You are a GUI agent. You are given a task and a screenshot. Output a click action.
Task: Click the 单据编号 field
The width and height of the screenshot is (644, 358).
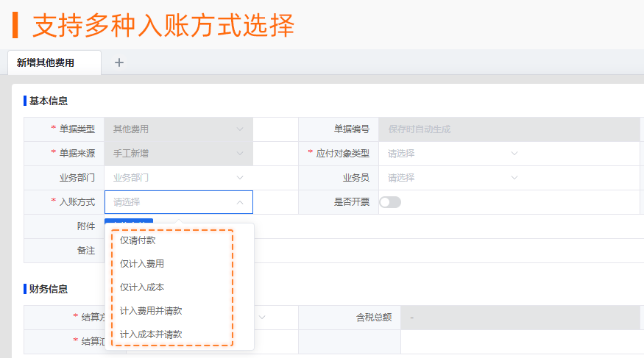pos(508,129)
